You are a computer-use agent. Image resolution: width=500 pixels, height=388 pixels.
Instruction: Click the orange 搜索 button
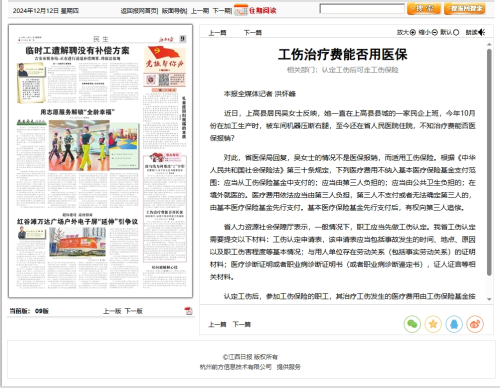click(424, 9)
